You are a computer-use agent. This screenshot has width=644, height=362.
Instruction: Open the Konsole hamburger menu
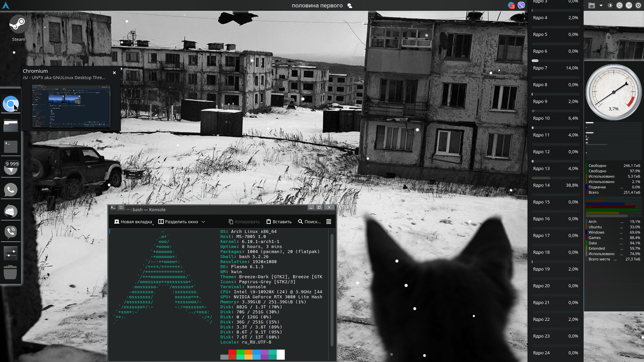pos(329,222)
